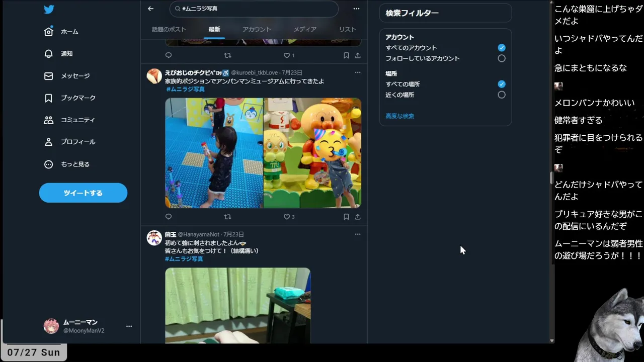Viewport: 644px width, 362px height.
Task: Click メッセージ label in sidebar
Action: [x=75, y=76]
